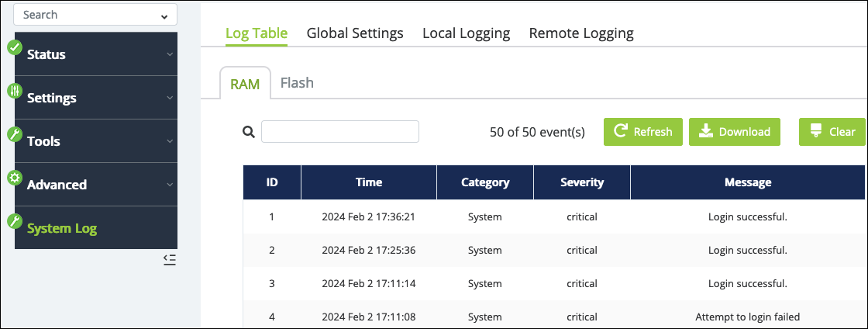Expand the Settings menu chevron
Image resolution: width=868 pixels, height=329 pixels.
170,98
